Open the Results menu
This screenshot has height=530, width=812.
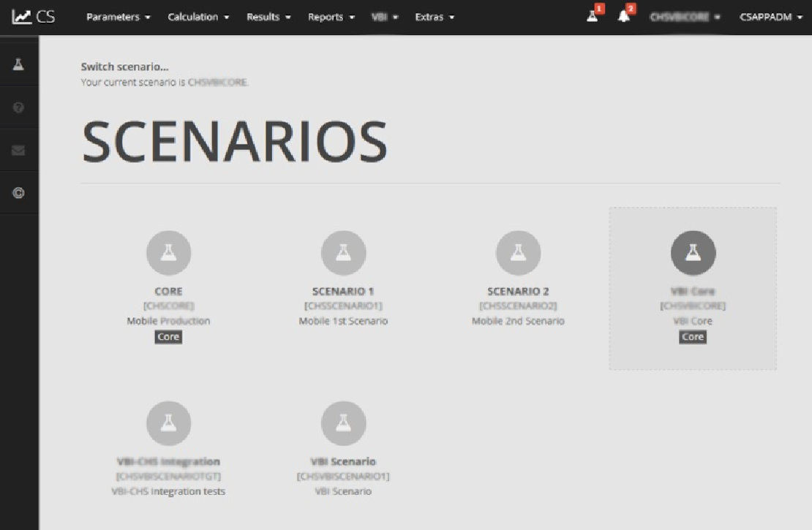tap(268, 17)
